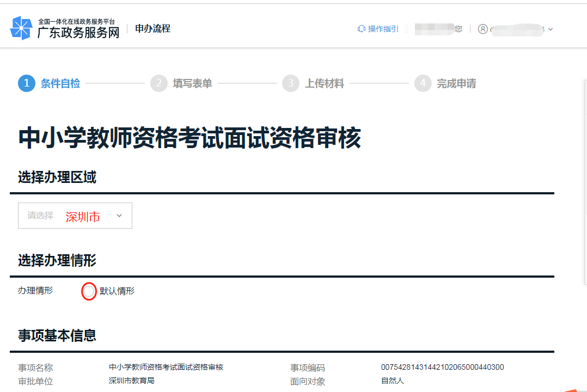The image size is (587, 392).
Task: Click the 申办流程 header label
Action: (152, 28)
